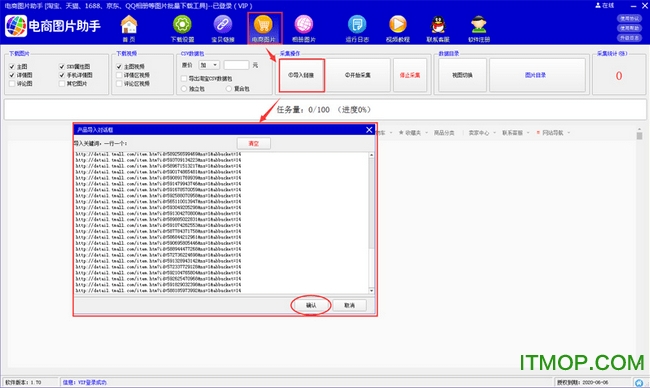Viewport: 650px width, 388px height.
Task: Open 升级日志 button at top right
Action: tap(629, 38)
